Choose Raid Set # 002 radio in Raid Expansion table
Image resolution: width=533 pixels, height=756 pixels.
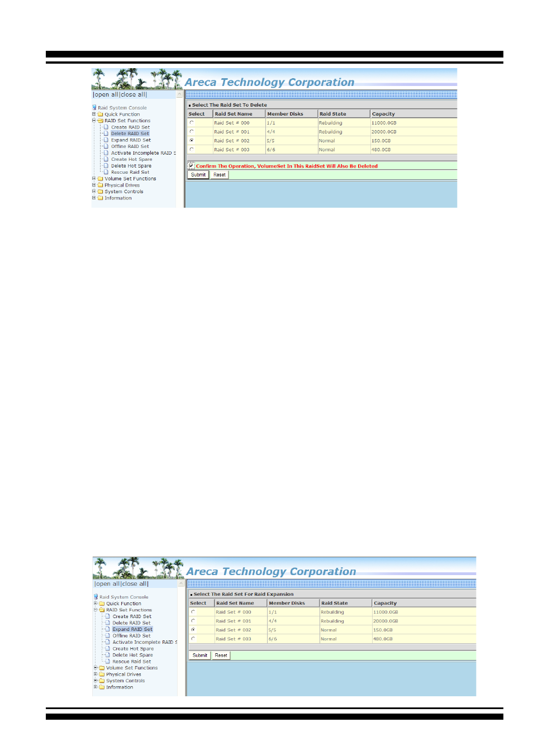193,630
